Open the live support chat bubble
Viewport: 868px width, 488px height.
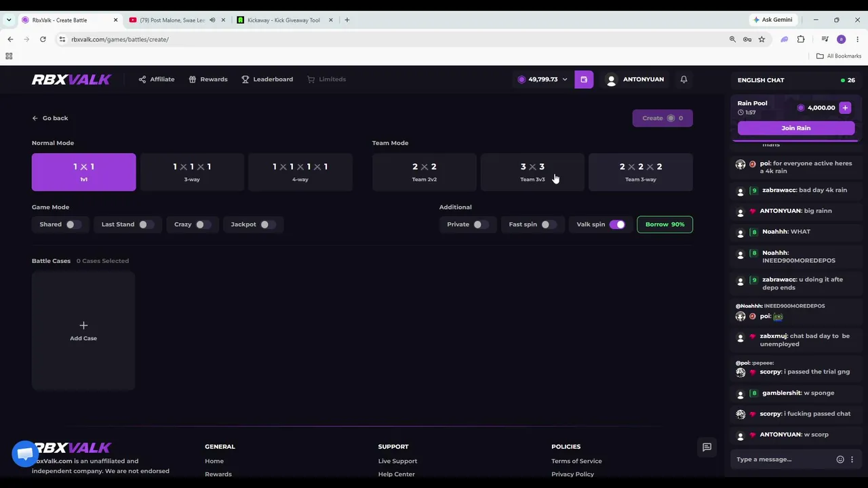tap(25, 453)
